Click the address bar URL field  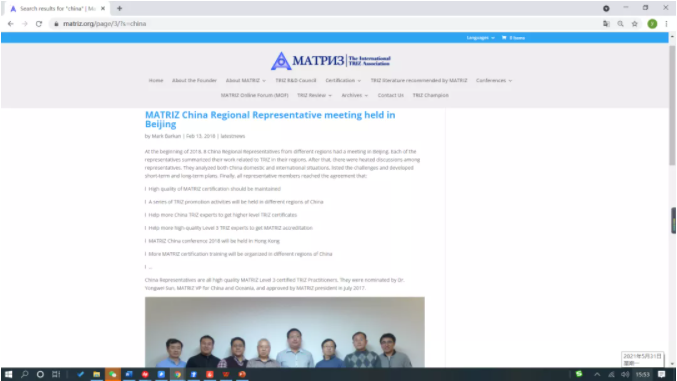324,24
